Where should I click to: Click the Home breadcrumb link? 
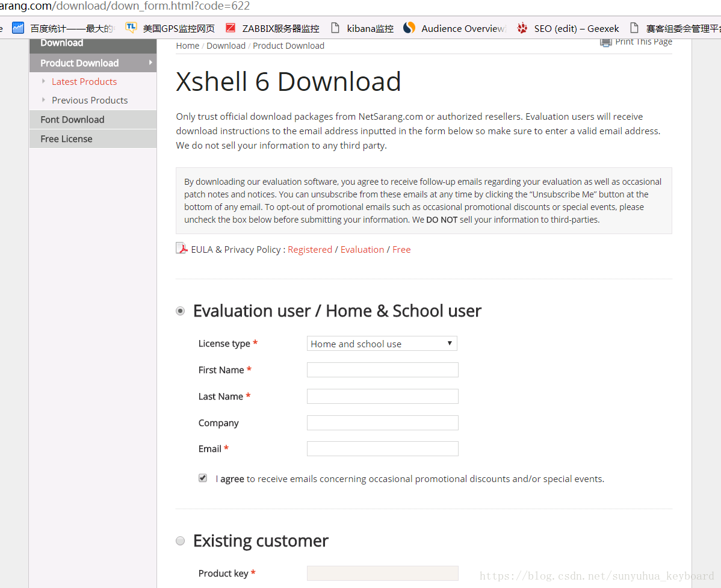tap(188, 46)
